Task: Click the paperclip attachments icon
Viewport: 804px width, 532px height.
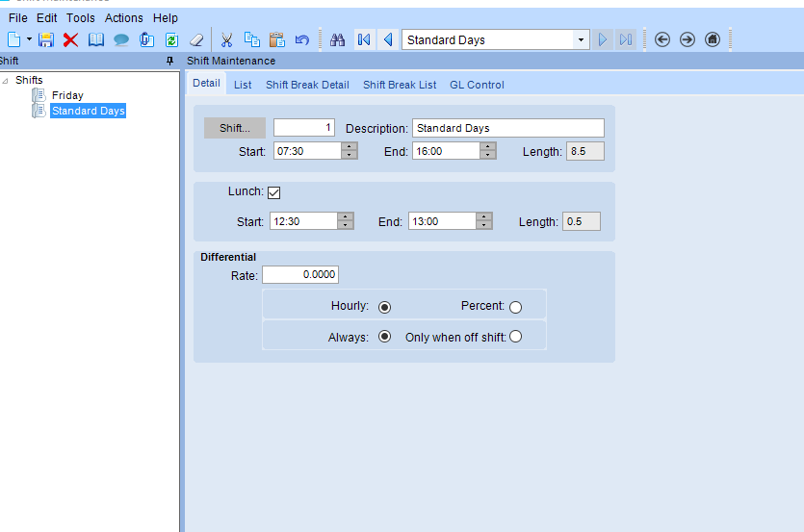Action: tap(146, 39)
